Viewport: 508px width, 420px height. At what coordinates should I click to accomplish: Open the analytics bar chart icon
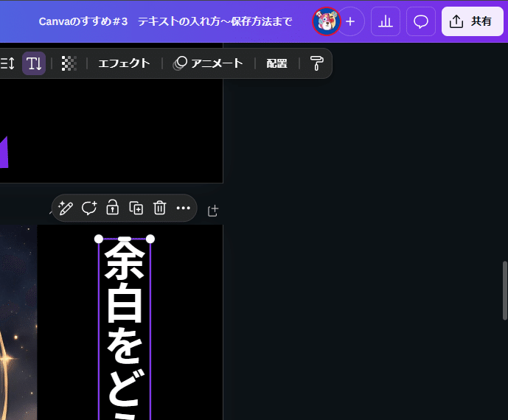pyautogui.click(x=386, y=21)
